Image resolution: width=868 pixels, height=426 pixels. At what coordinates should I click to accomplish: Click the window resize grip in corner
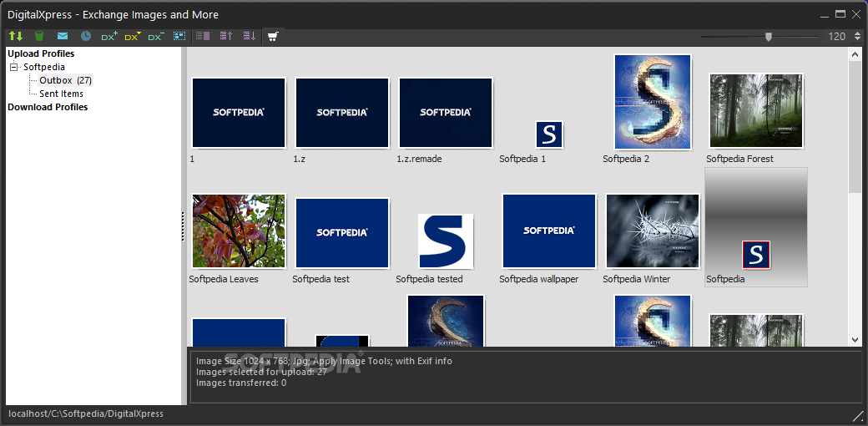click(x=857, y=415)
